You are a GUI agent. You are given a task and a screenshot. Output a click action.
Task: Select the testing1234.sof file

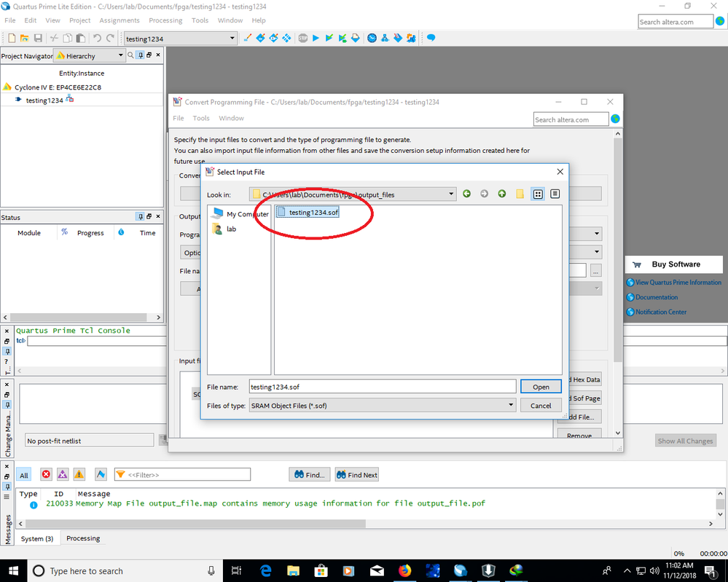pos(308,212)
